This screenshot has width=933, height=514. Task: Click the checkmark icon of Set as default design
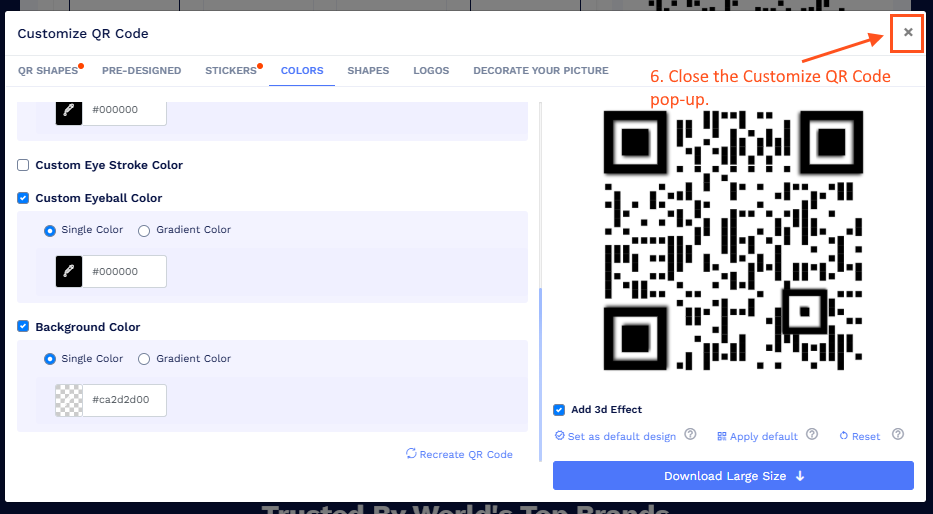click(x=559, y=435)
